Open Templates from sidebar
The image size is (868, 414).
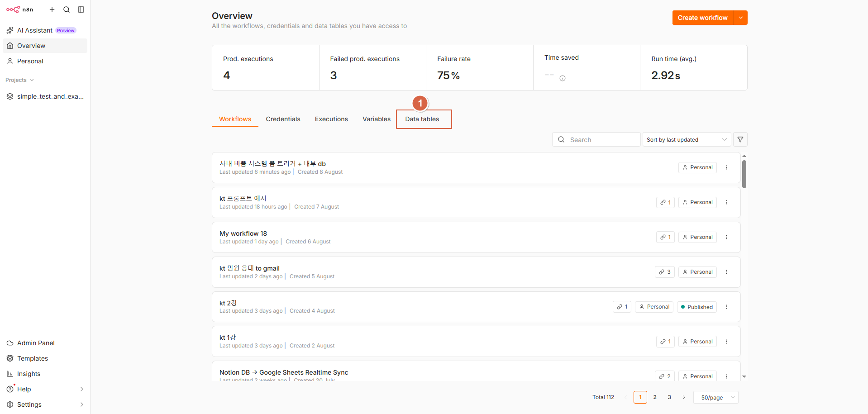pos(45,358)
